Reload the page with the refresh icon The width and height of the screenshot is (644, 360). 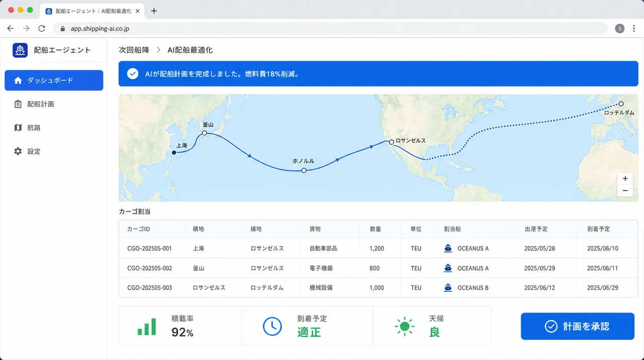pyautogui.click(x=42, y=29)
